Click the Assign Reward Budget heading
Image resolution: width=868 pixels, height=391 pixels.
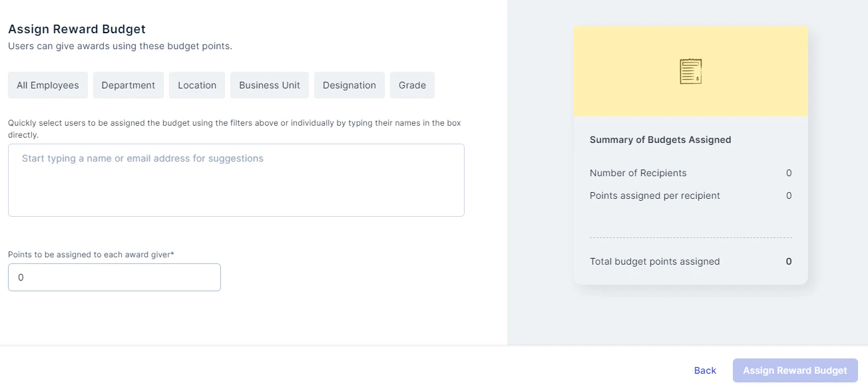[x=77, y=29]
